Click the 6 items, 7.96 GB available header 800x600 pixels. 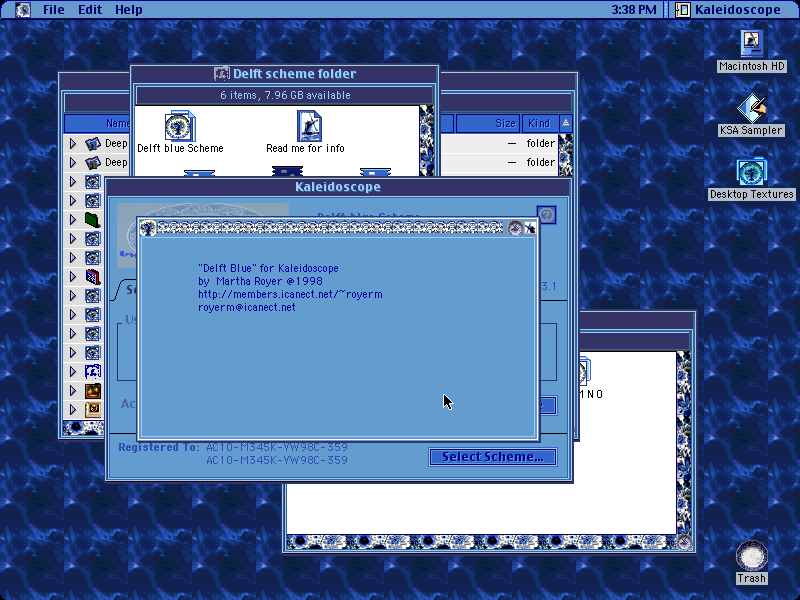point(285,95)
